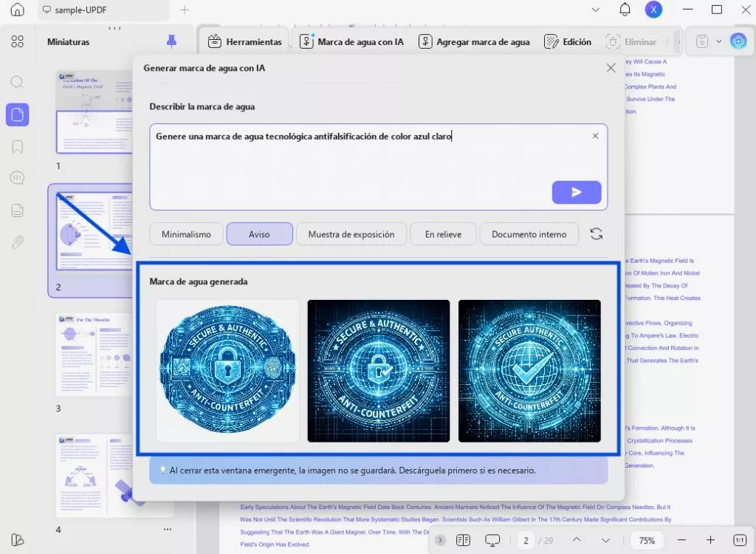Switch to two-page reading view icon
The width and height of the screenshot is (756, 554).
pos(463,540)
